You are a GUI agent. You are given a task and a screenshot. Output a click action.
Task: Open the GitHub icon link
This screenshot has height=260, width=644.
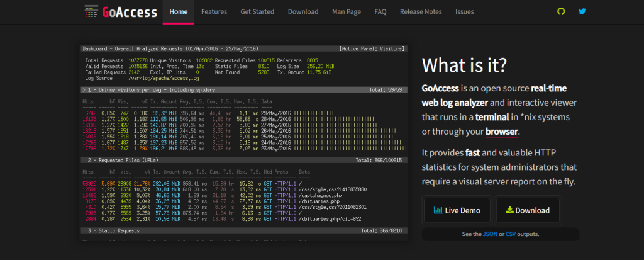pos(560,11)
